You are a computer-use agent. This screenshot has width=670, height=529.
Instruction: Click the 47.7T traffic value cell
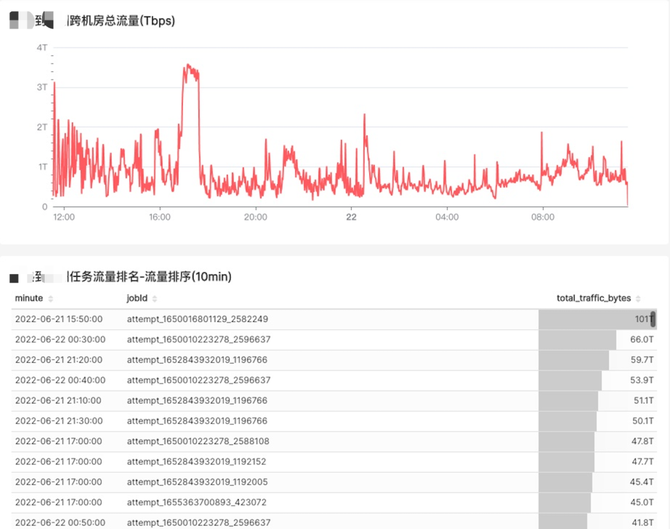point(643,461)
